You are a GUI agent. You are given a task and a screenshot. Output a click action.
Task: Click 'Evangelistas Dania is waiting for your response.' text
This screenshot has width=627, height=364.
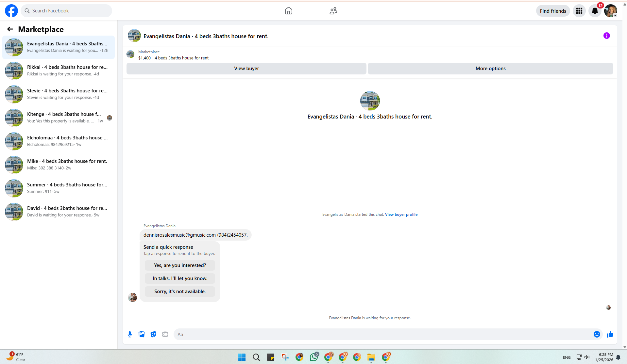370,318
